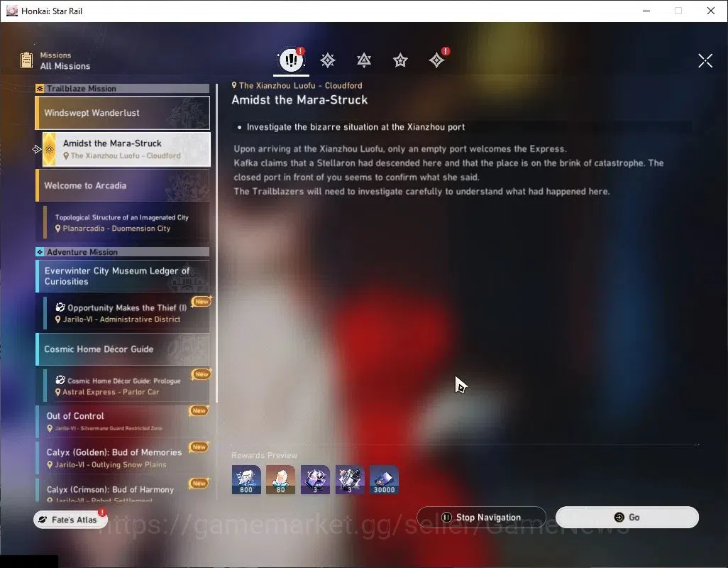Close the missions screen with the X icon
Image resolution: width=728 pixels, height=568 pixels.
pyautogui.click(x=705, y=60)
